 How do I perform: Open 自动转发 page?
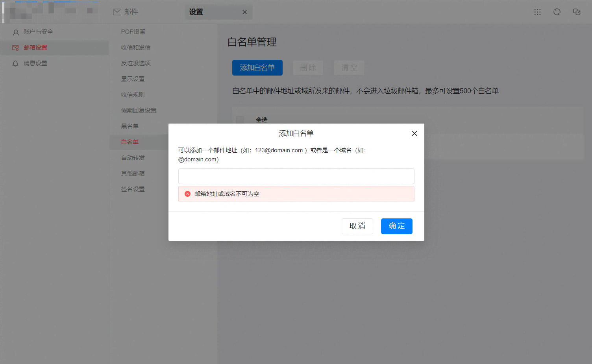[x=133, y=157]
